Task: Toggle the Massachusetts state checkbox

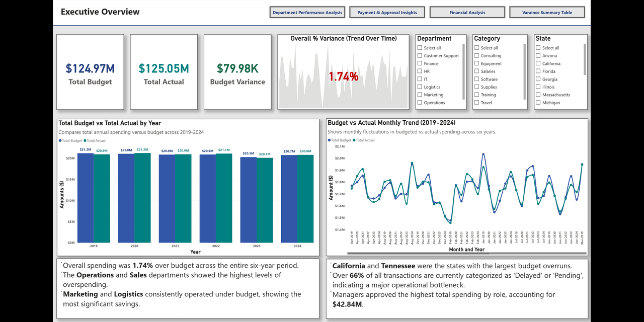Action: coord(538,95)
